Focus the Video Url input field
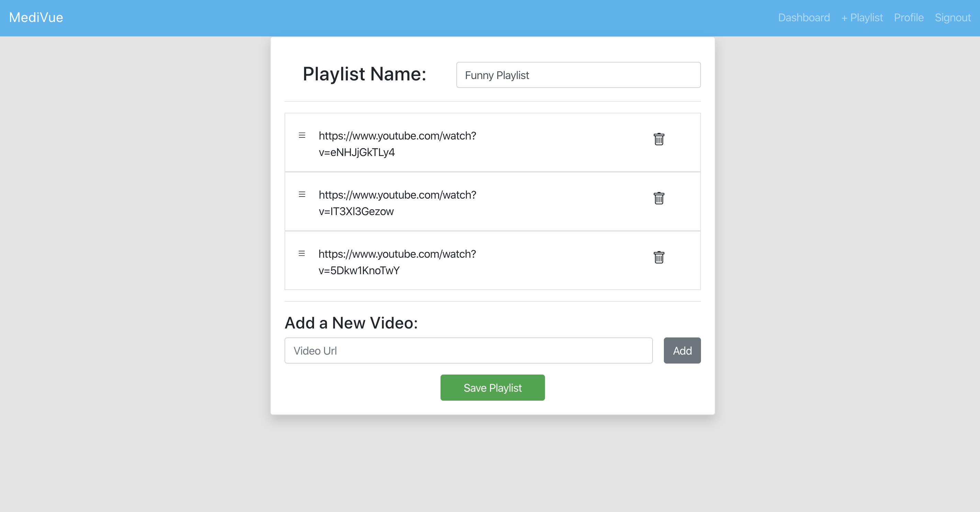The image size is (980, 512). [x=468, y=350]
